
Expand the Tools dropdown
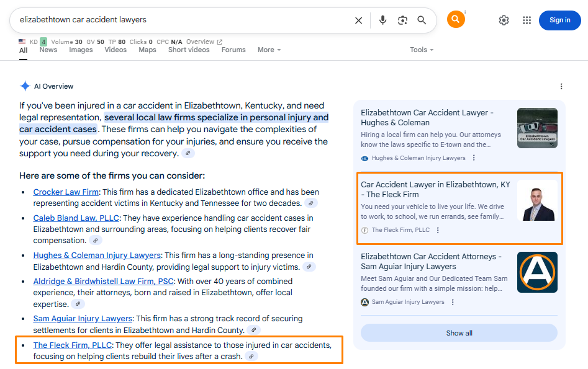[x=422, y=50]
